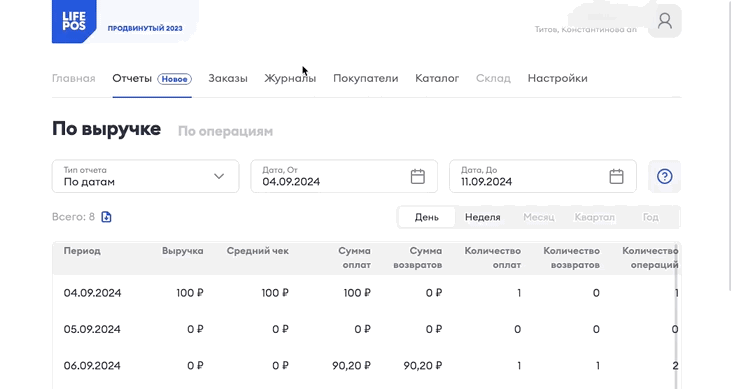The width and height of the screenshot is (731, 389).
Task: Select the Отчеты tab
Action: [x=132, y=78]
